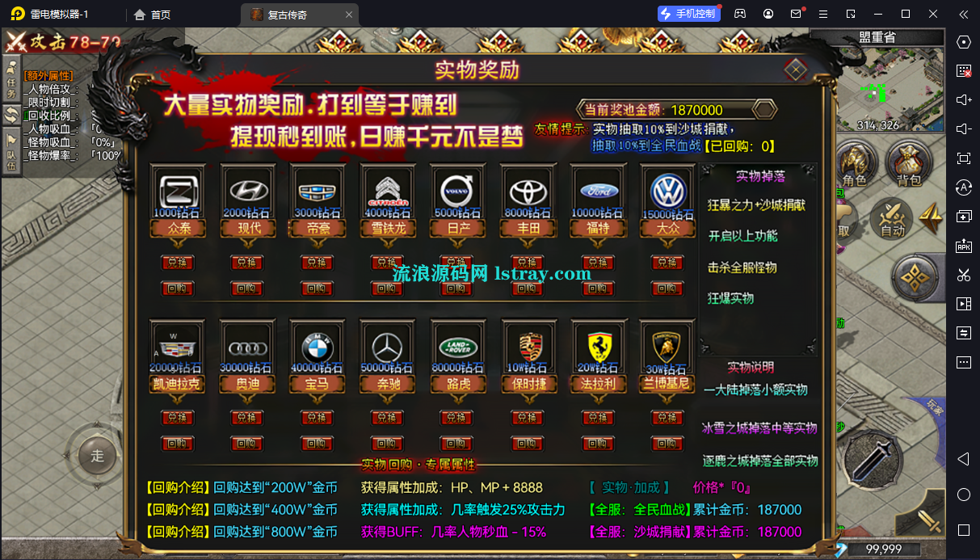The image size is (980, 560).
Task: Tap the 走 walk mode button
Action: point(97,455)
